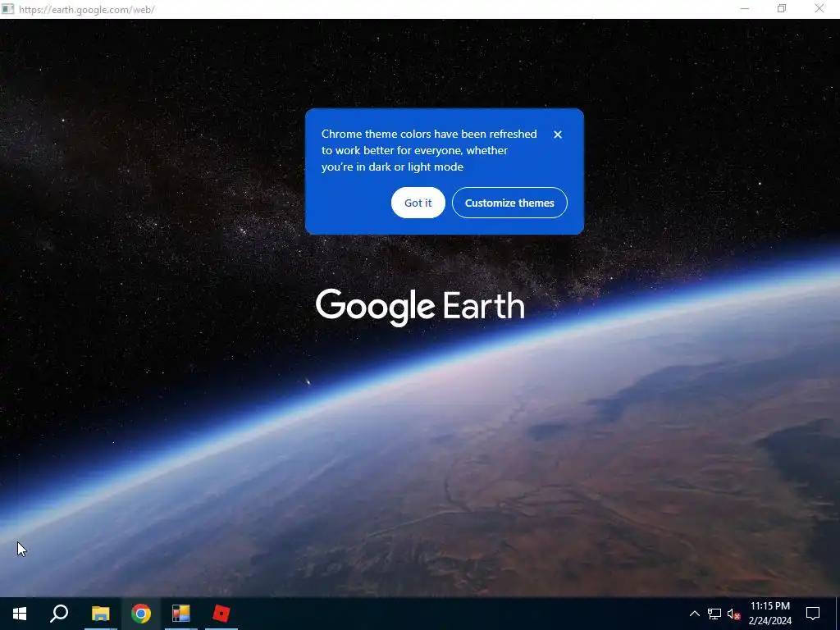Switch to Google Chrome in the taskbar

click(x=141, y=614)
